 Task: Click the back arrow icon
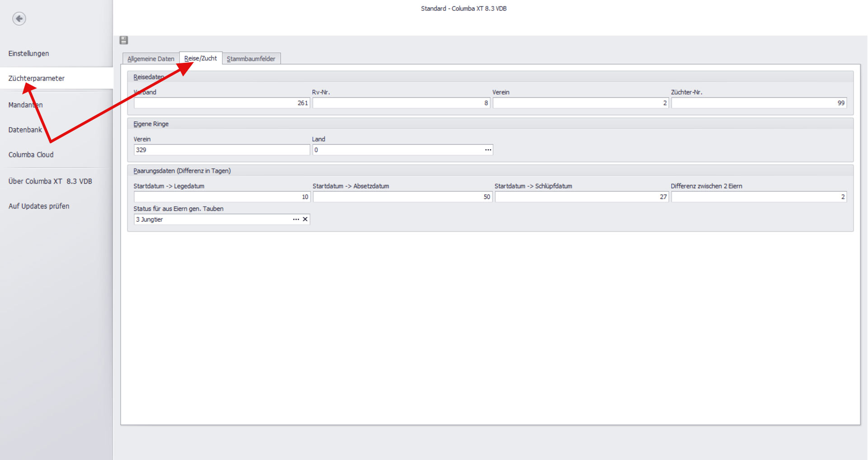coord(19,19)
